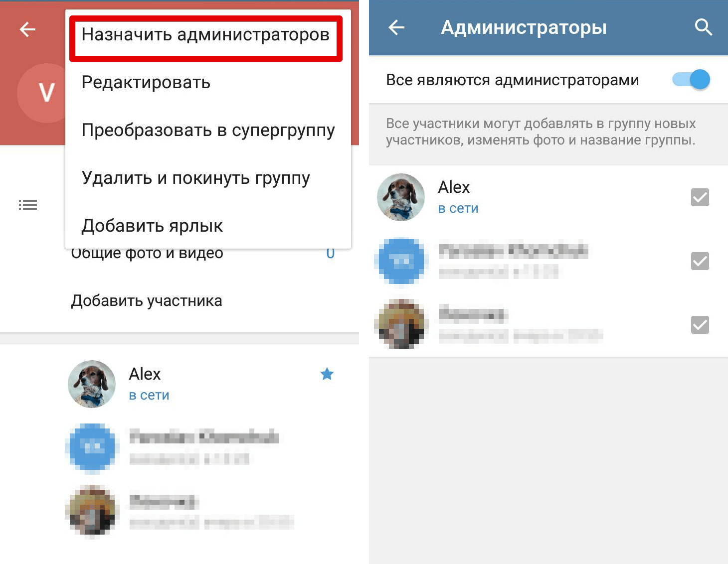Screen dimensions: 728x564
Task: Toggle checkbox for third blurred admin
Action: click(x=700, y=325)
